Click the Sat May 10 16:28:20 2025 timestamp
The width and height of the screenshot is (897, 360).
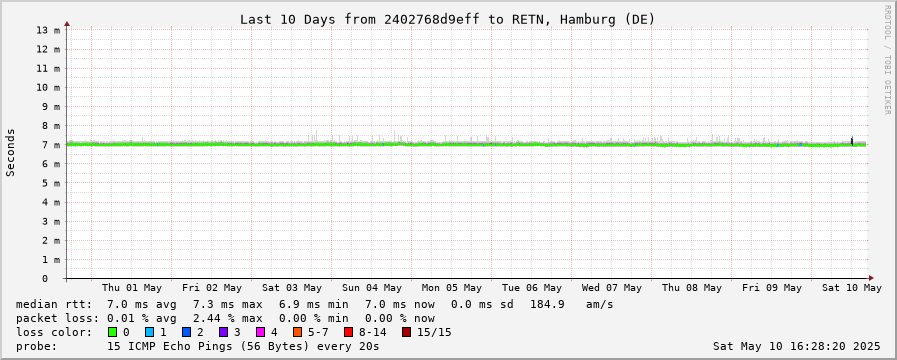click(x=797, y=346)
